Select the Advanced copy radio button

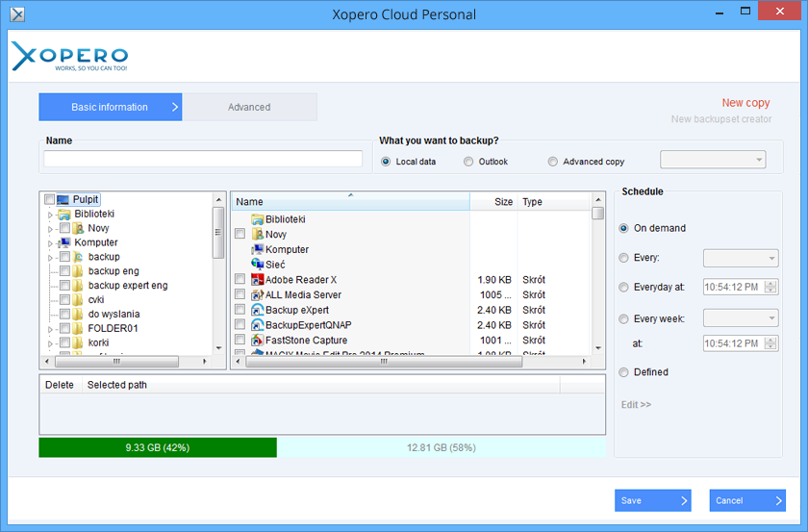pyautogui.click(x=552, y=162)
